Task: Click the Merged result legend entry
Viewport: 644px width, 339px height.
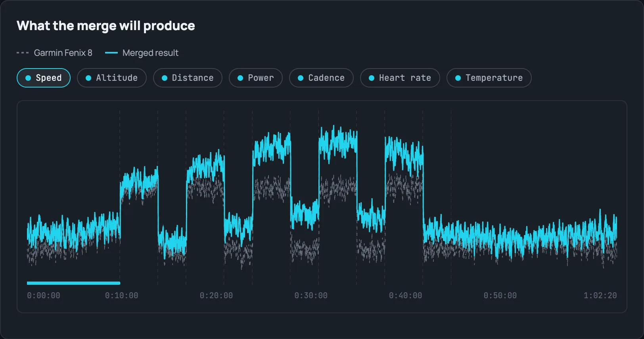Action: pos(142,53)
